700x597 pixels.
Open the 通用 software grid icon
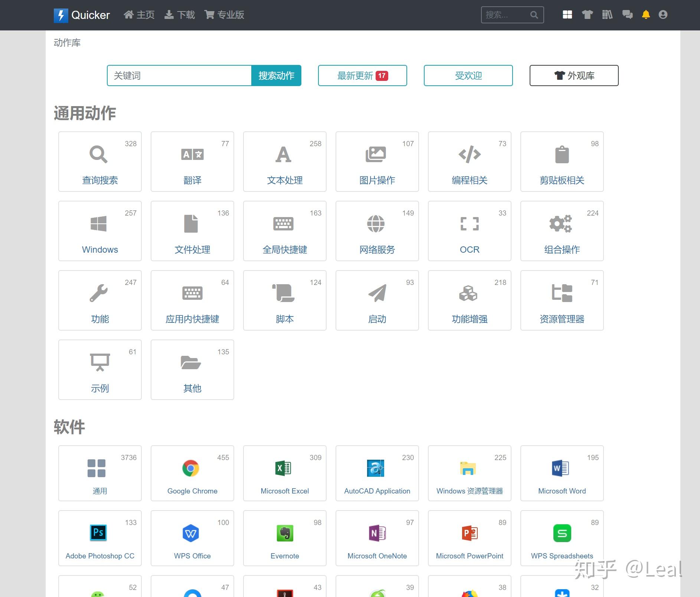point(97,468)
